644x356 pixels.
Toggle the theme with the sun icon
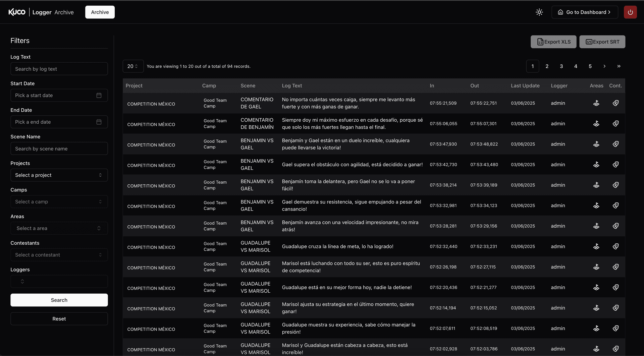click(539, 12)
